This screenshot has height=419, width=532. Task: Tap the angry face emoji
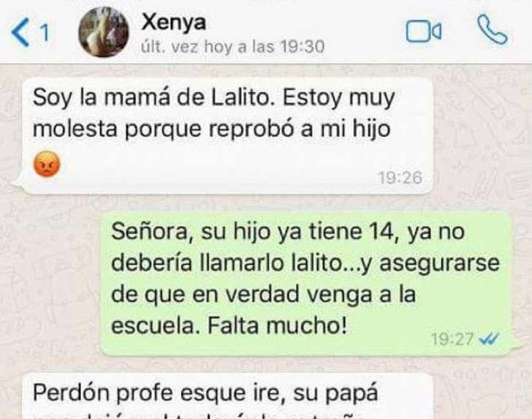click(x=47, y=164)
